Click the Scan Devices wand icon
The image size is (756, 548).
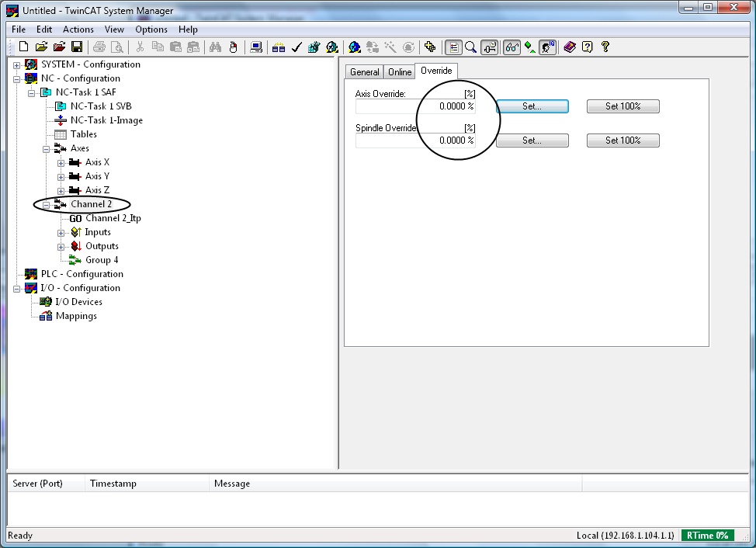tap(390, 47)
